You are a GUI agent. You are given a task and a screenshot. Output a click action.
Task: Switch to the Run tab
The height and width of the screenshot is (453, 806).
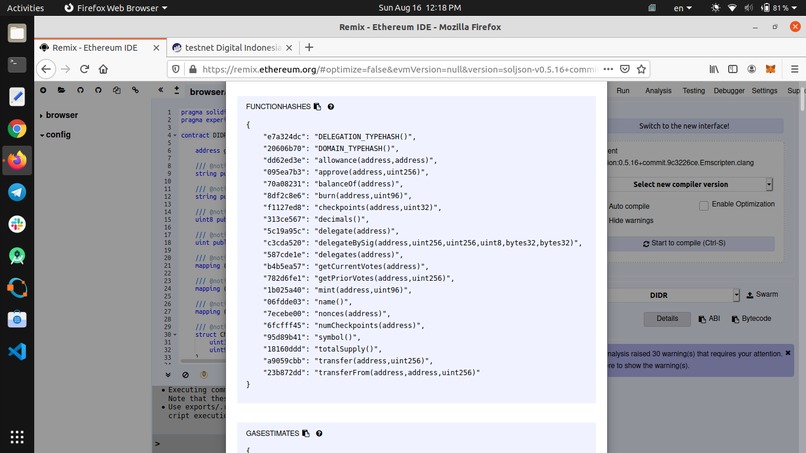pos(622,90)
